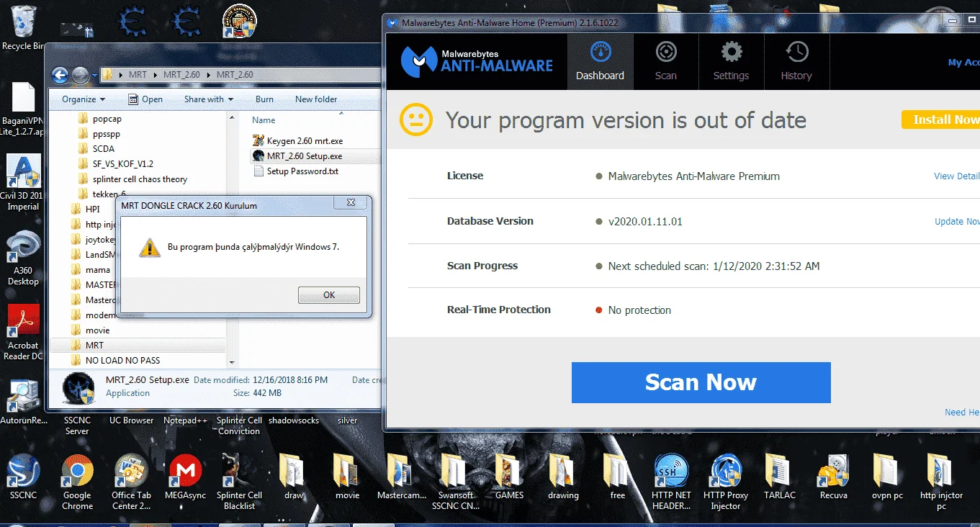Launch Recuva desktop shortcut
Image resolution: width=980 pixels, height=527 pixels.
click(833, 477)
